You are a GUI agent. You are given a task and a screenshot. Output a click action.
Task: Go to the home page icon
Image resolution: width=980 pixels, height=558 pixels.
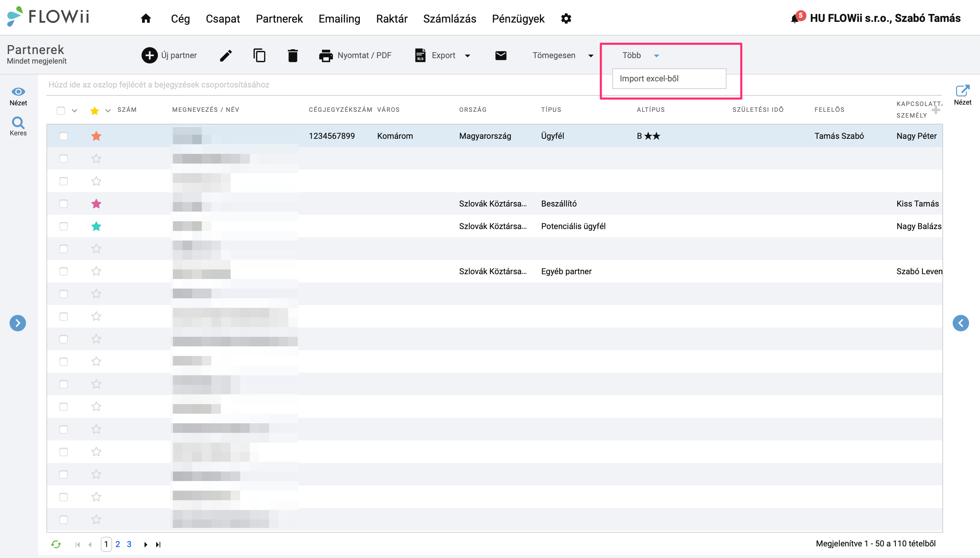[146, 18]
